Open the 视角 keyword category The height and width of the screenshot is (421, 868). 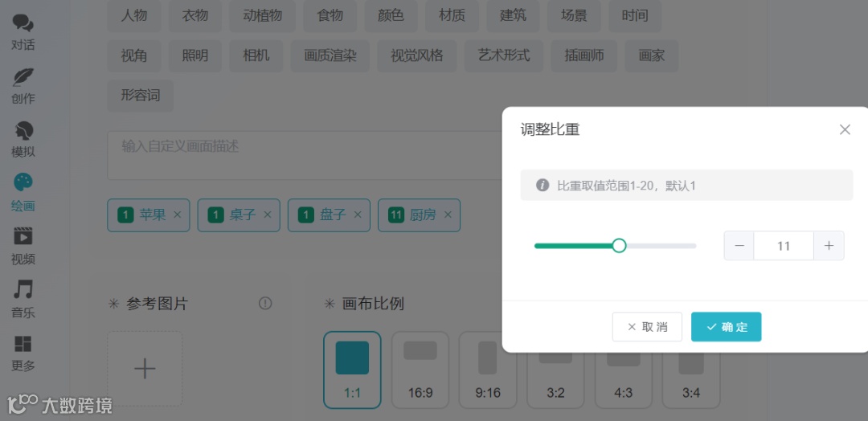point(134,55)
